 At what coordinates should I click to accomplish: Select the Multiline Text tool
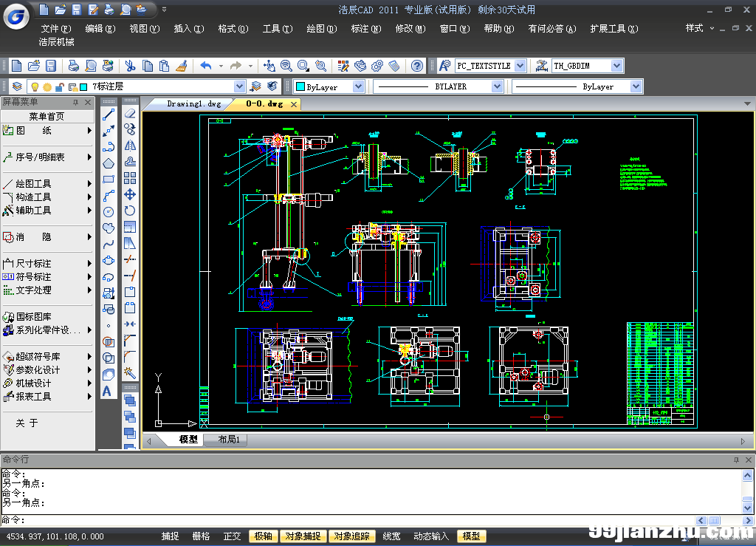pyautogui.click(x=107, y=391)
